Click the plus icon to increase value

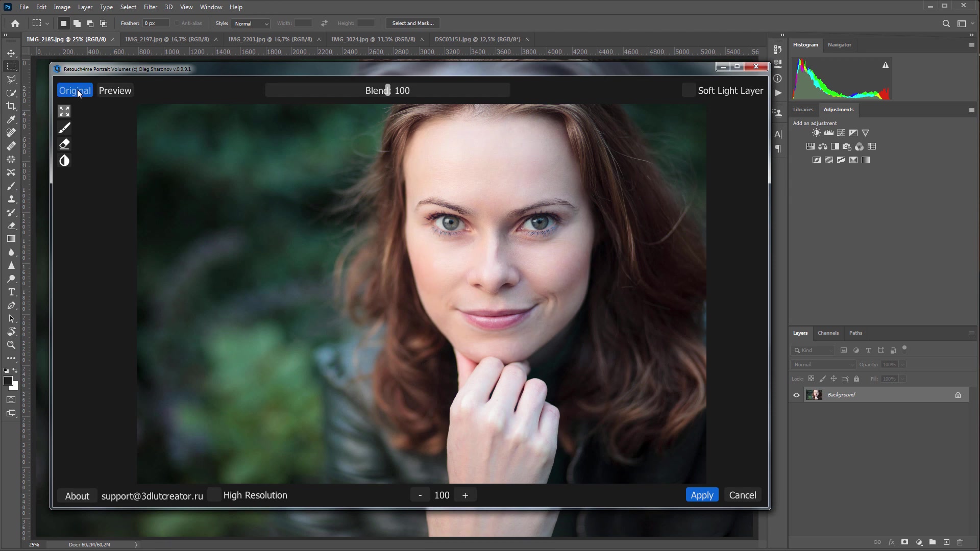point(465,496)
